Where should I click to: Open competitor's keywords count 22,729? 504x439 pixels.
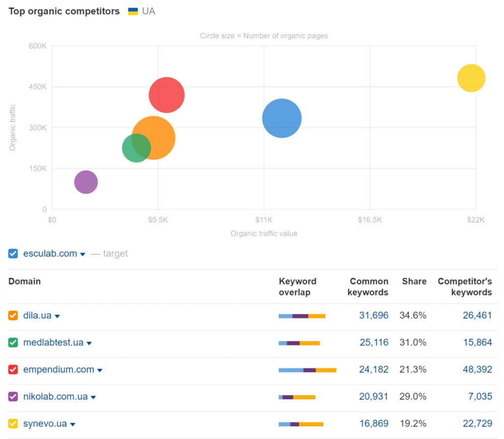(477, 423)
